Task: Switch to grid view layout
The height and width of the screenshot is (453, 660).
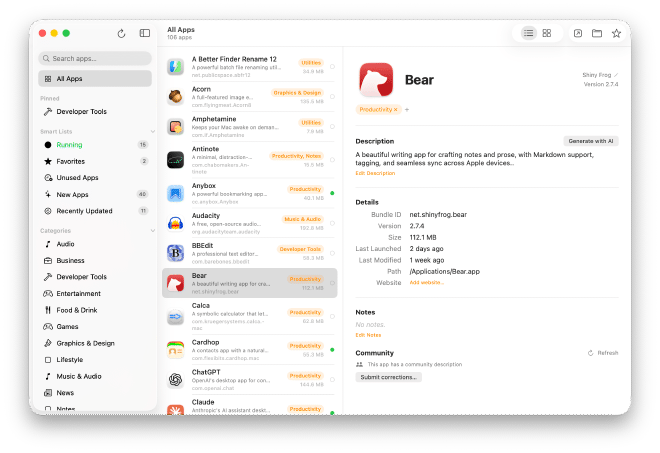Action: coord(546,33)
